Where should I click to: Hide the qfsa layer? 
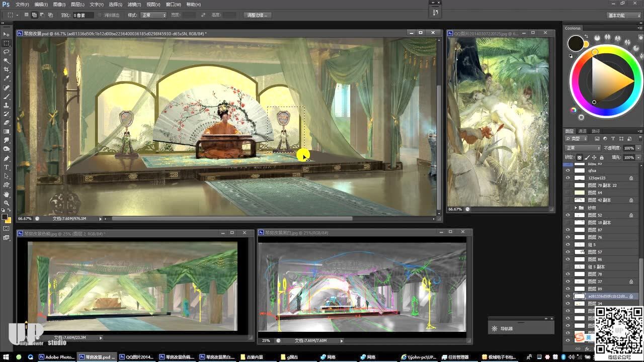pos(568,170)
